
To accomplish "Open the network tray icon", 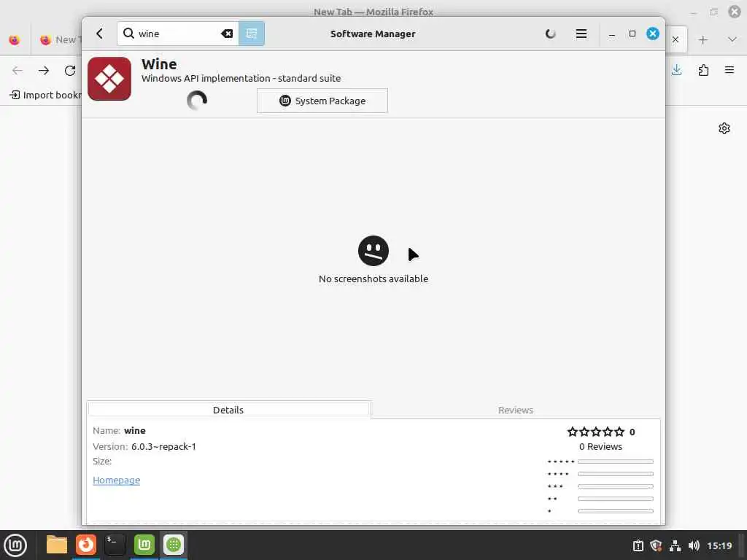I will pyautogui.click(x=675, y=545).
